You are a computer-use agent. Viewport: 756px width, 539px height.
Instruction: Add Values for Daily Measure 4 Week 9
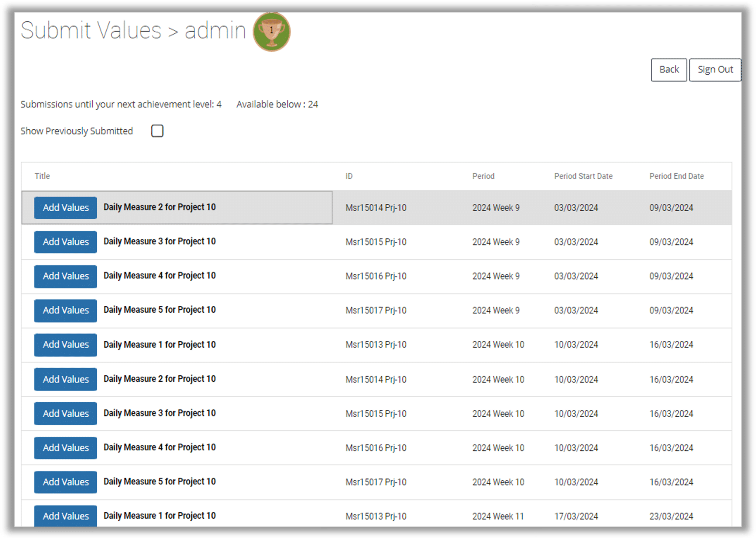(x=66, y=276)
